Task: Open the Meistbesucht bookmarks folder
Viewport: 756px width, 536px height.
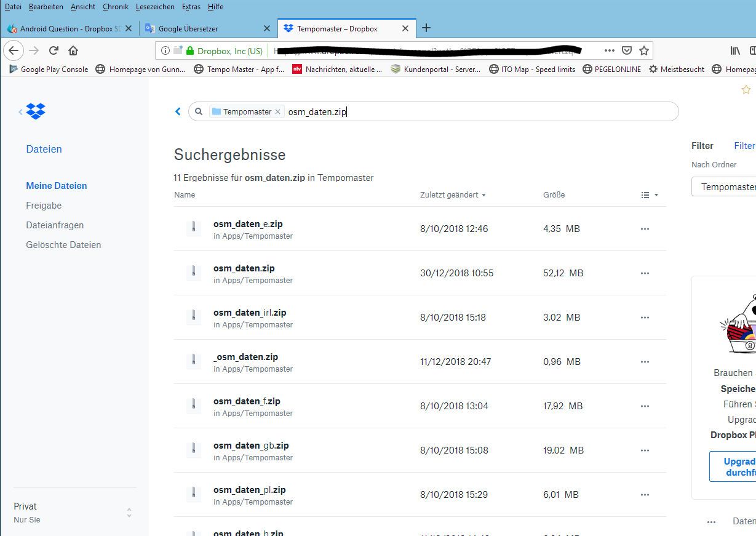Action: click(x=677, y=70)
